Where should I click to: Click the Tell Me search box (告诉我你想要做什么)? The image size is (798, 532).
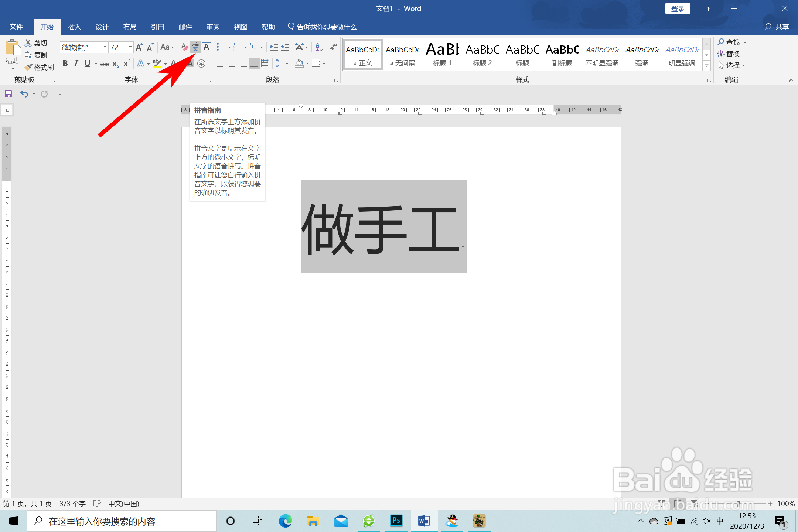[x=322, y=27]
